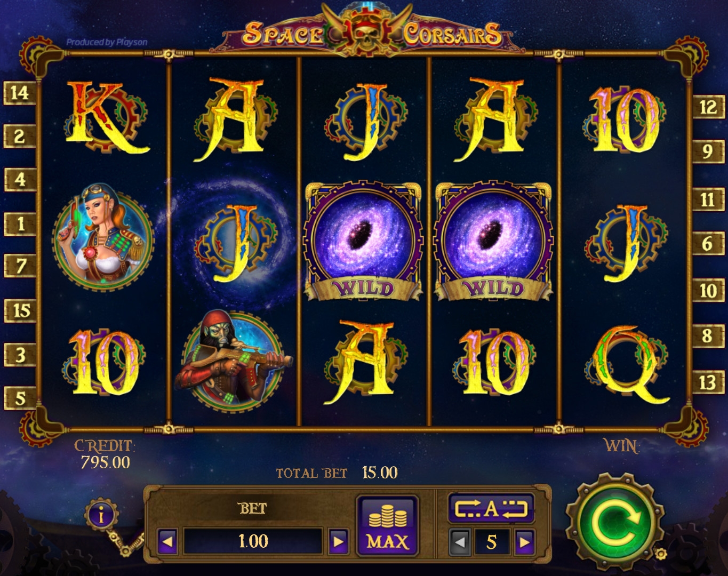Click the WILD galaxy symbol on the third reel
This screenshot has width=728, height=576.
tap(363, 241)
